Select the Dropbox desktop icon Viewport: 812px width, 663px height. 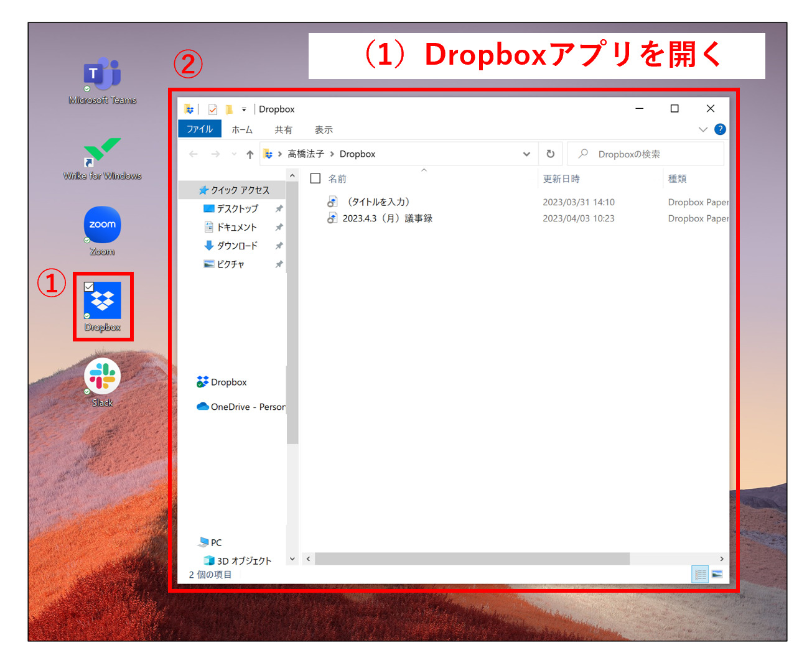(x=103, y=307)
